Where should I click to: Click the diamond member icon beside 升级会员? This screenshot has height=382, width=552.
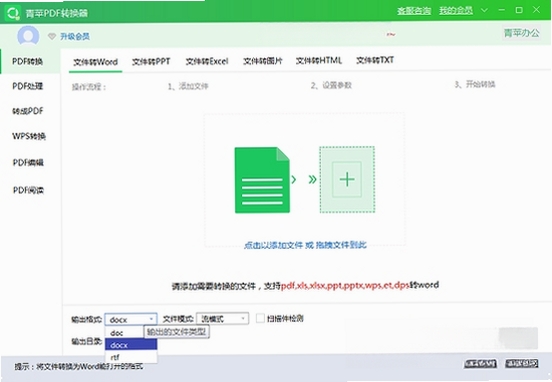[52, 36]
